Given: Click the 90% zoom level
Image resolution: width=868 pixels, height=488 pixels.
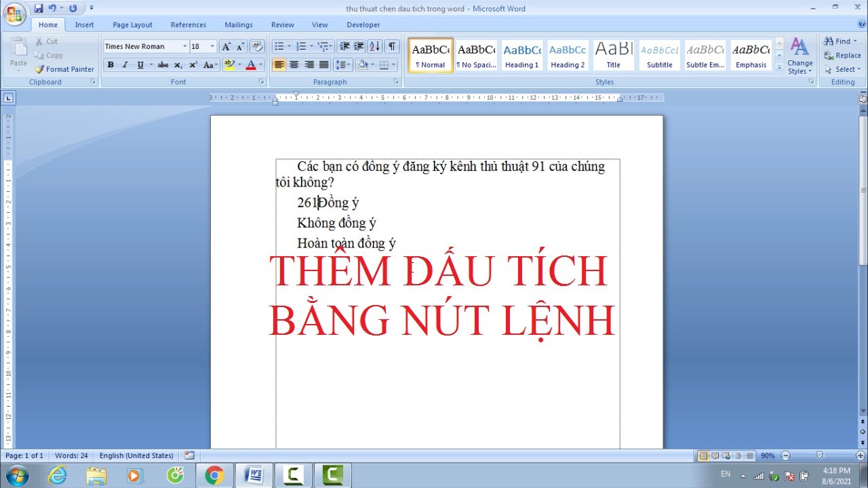Looking at the screenshot, I should point(768,455).
